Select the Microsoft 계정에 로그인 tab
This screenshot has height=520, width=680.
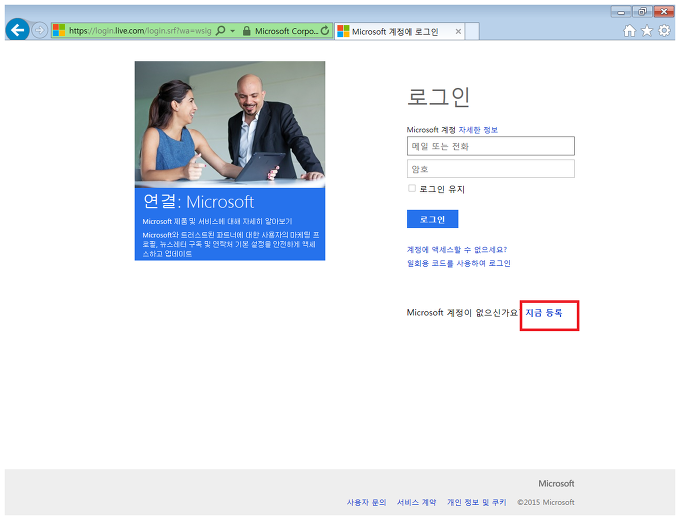(x=399, y=31)
